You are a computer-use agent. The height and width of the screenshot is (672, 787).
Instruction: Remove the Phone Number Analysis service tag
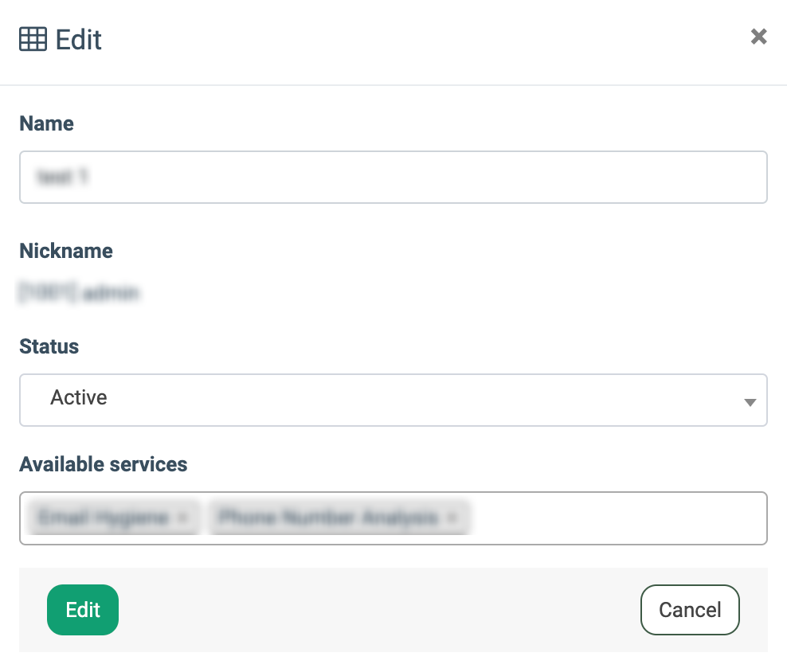[452, 518]
